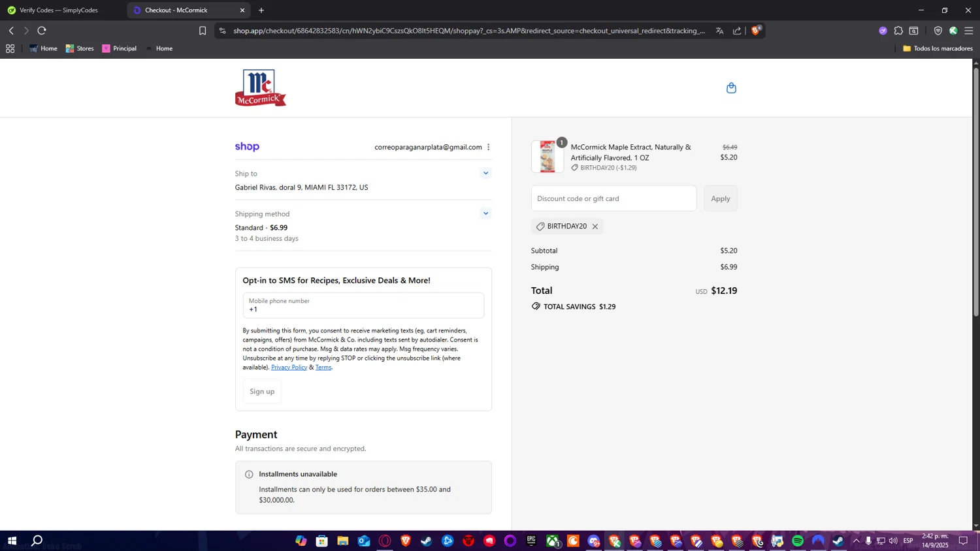The image size is (980, 551).
Task: Remove the BIRTHDAY20 discount code
Action: click(595, 227)
